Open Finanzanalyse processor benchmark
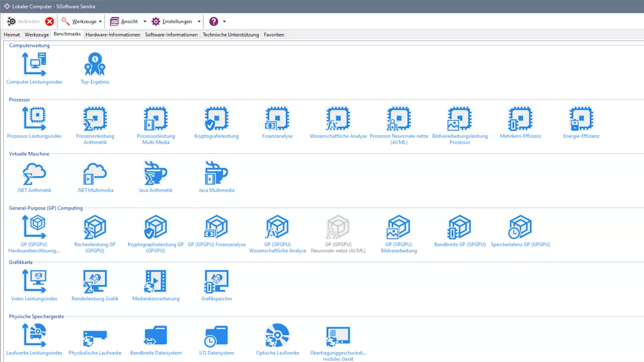This screenshot has width=644, height=362. 277,123
